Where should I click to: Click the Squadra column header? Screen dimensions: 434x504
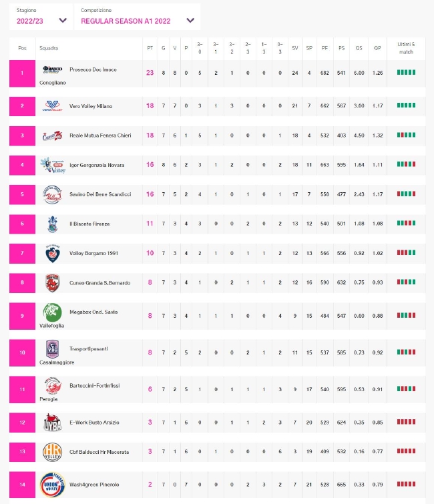pos(49,48)
